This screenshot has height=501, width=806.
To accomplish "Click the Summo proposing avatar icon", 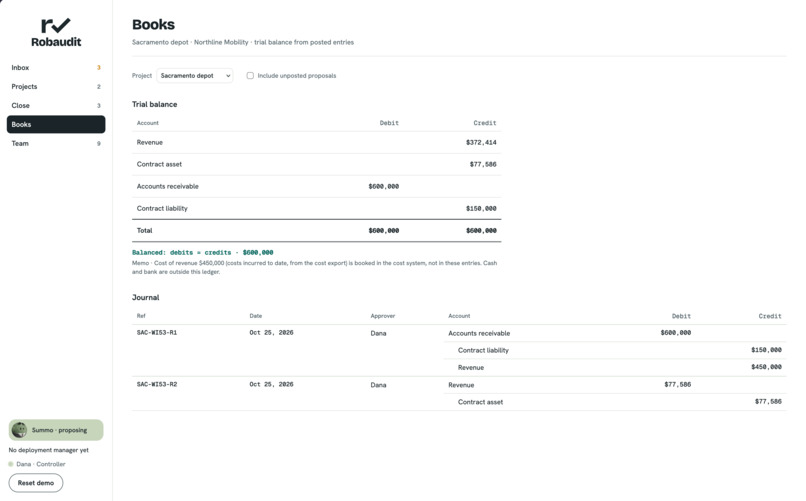I will click(x=20, y=430).
